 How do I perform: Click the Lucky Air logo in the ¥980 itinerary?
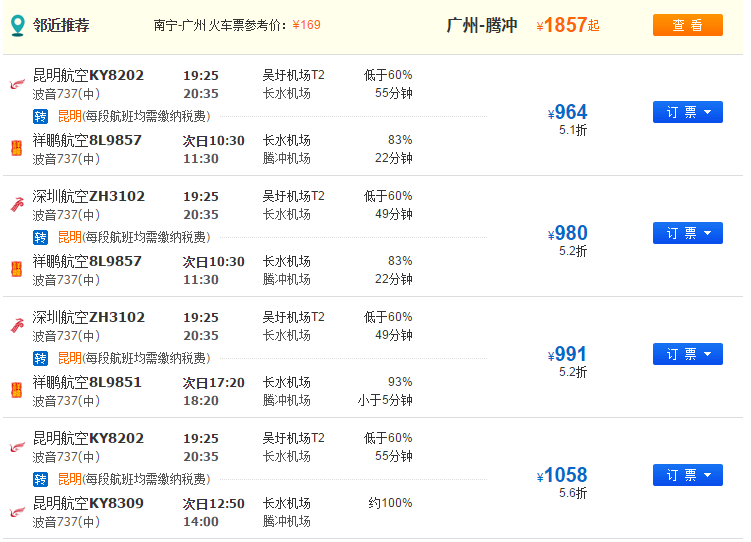17,269
